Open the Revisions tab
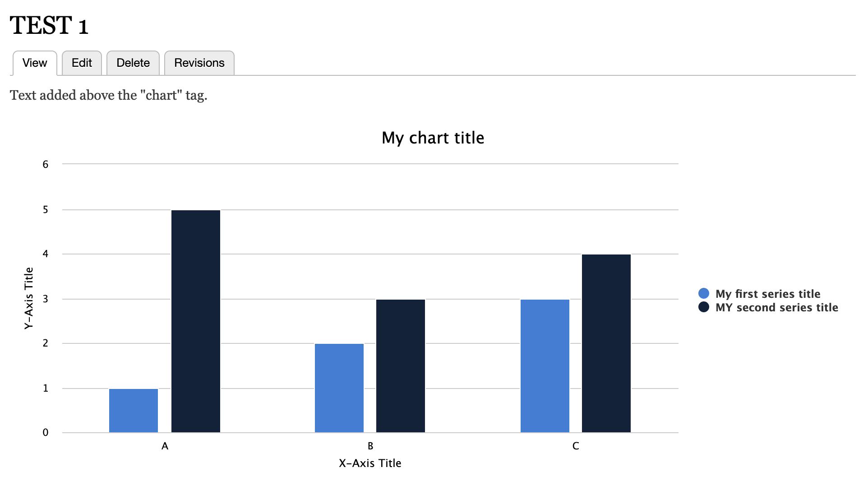 [x=199, y=63]
